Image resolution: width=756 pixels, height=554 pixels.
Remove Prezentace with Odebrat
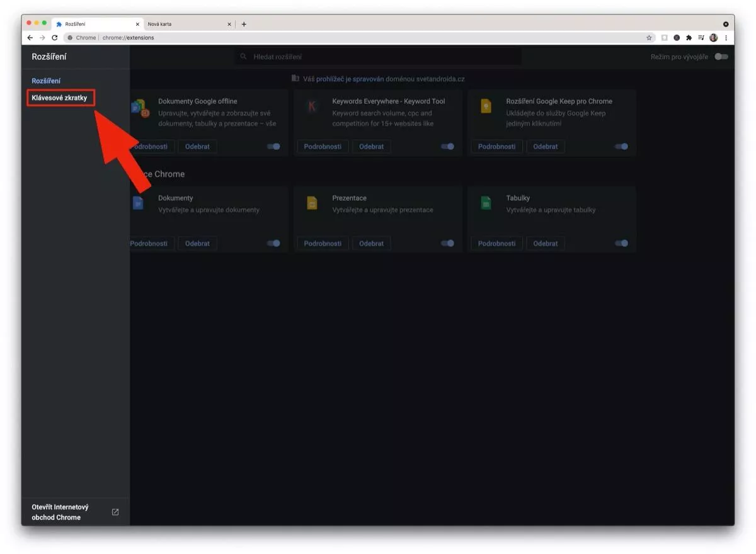tap(371, 243)
